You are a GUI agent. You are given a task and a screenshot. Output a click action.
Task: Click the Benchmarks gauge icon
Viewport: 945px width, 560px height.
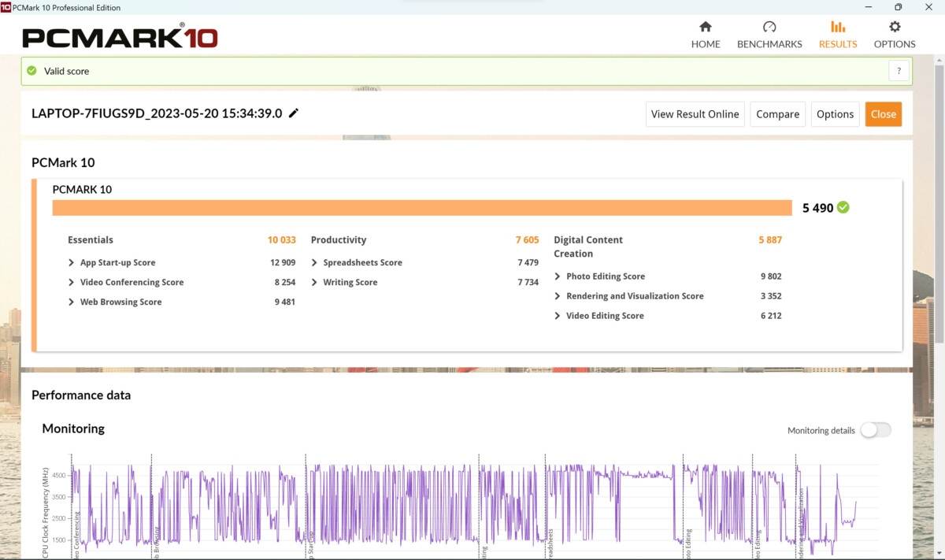coord(769,27)
